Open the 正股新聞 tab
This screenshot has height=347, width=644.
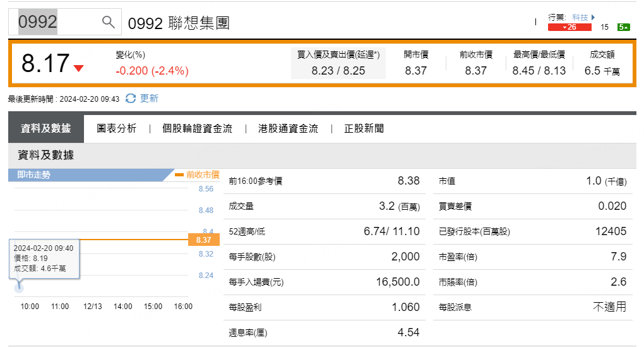364,129
